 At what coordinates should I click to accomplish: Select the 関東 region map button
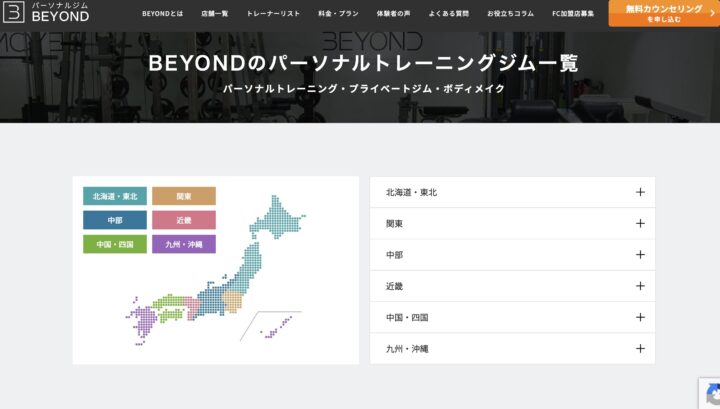point(184,196)
